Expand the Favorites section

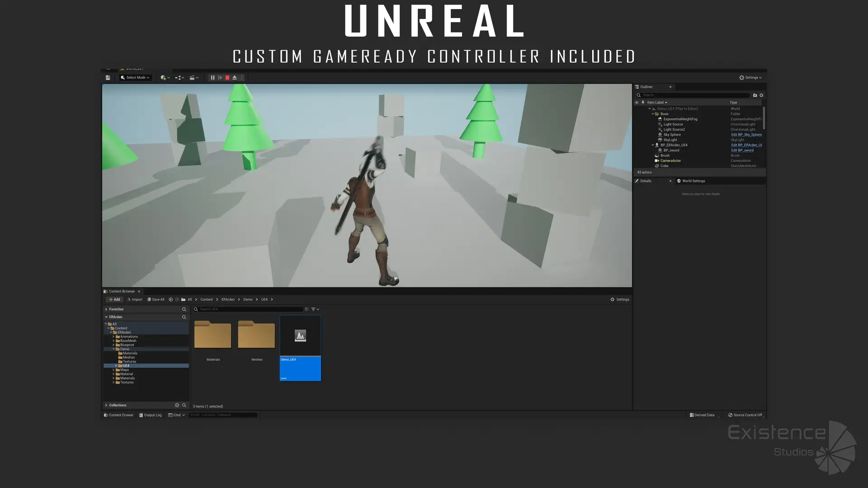tap(106, 310)
